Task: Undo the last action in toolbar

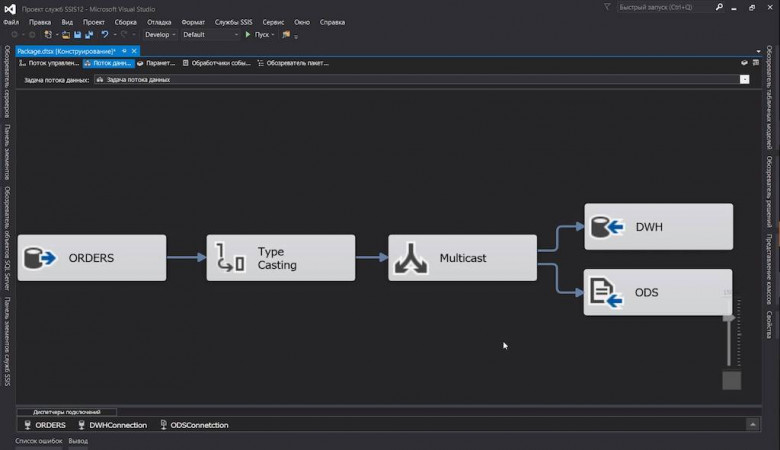Action: (x=104, y=35)
